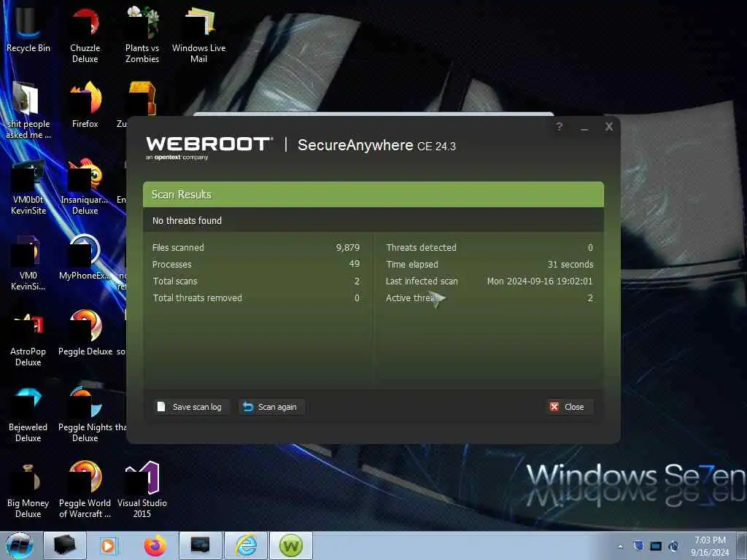
Task: Open the Firefox desktop shortcut
Action: 85,105
